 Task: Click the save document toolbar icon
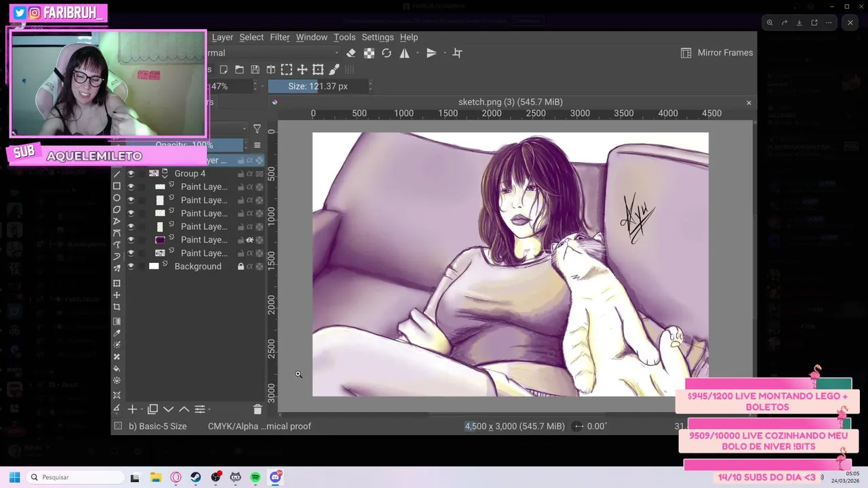click(x=255, y=69)
